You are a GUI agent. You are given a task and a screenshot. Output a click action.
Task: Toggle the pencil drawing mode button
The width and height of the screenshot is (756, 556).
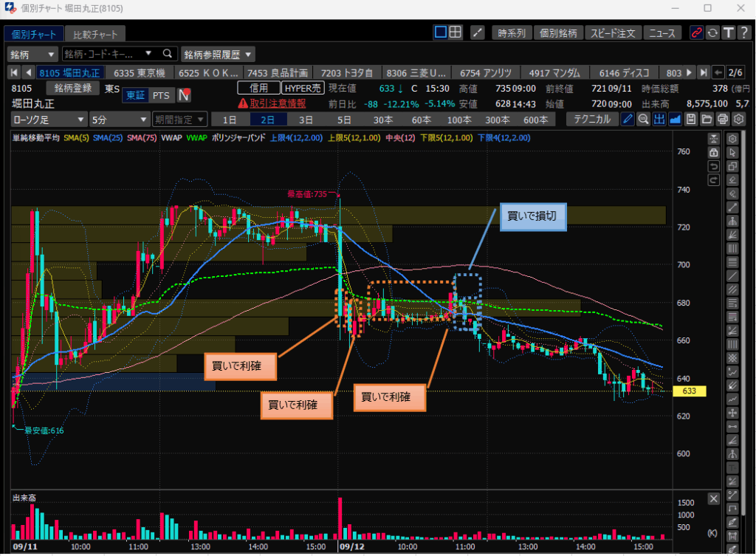pos(628,120)
